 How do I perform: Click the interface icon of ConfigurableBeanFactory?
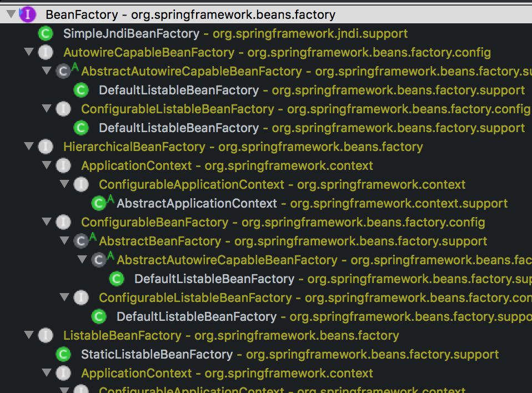(63, 222)
